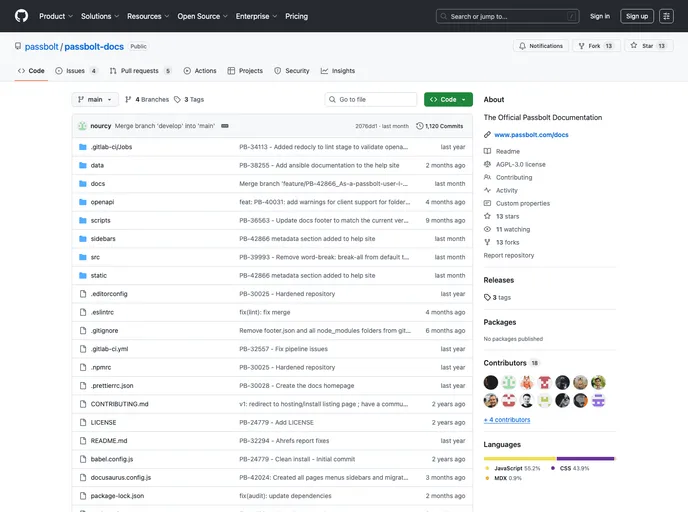Star the repository with Star button
This screenshot has width=688, height=512.
coord(649,46)
